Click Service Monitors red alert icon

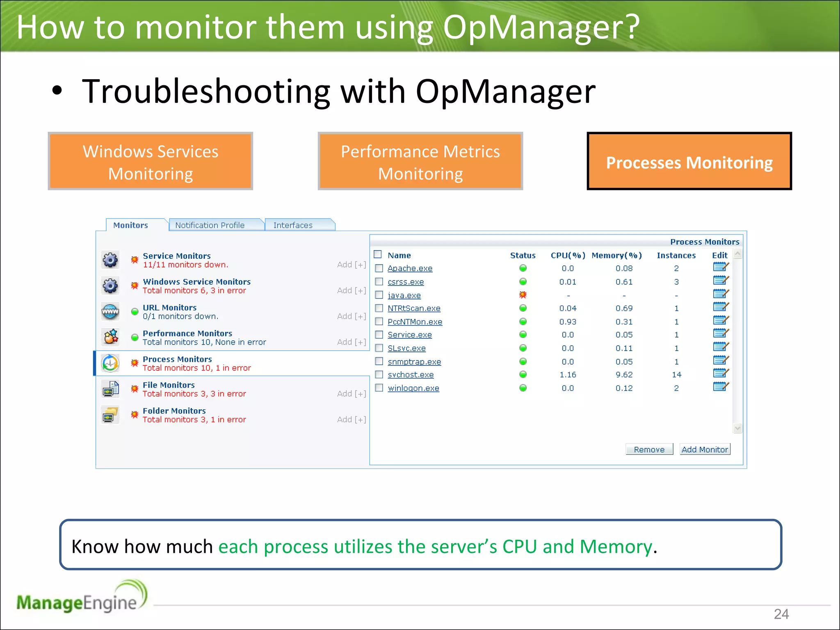click(x=135, y=260)
